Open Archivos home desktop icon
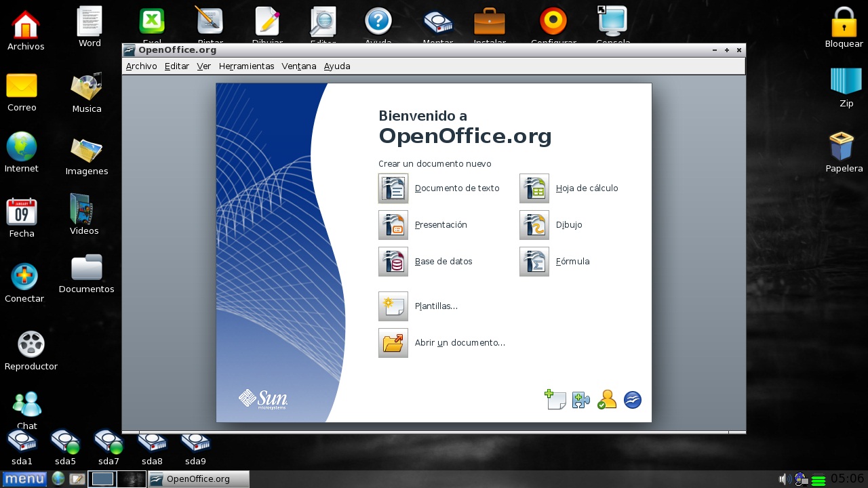This screenshot has height=488, width=868. [26, 24]
